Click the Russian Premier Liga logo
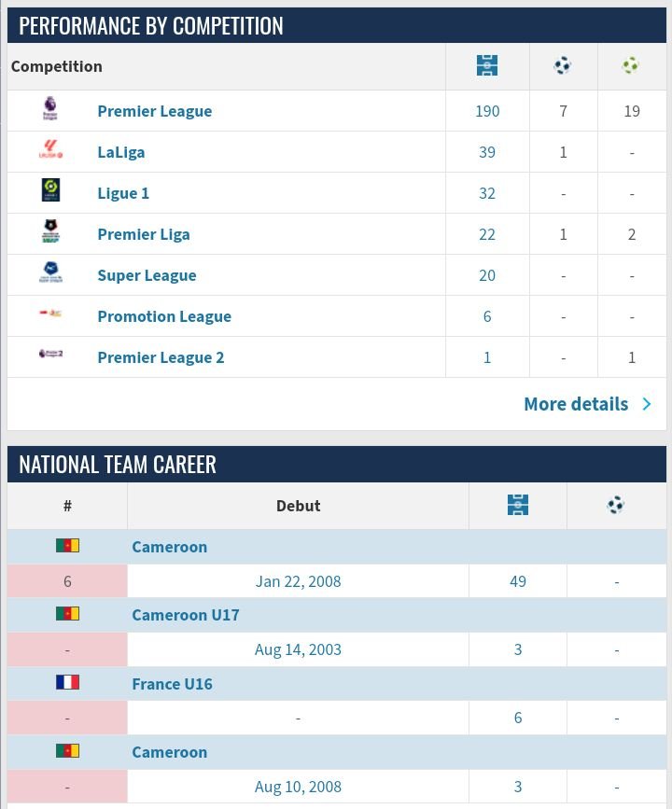This screenshot has width=672, height=809. [50, 233]
